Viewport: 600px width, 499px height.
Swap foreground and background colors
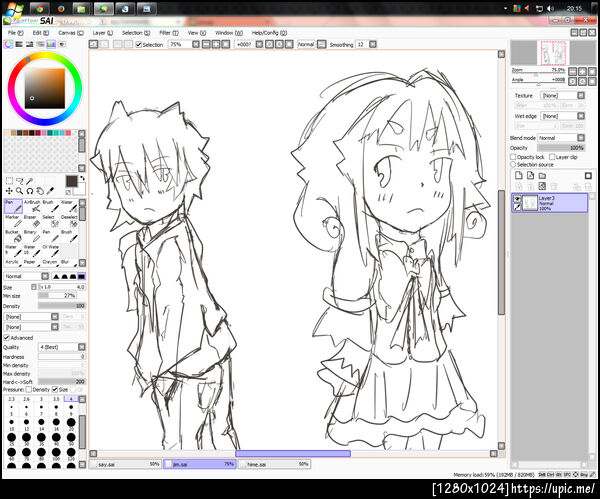click(x=82, y=179)
